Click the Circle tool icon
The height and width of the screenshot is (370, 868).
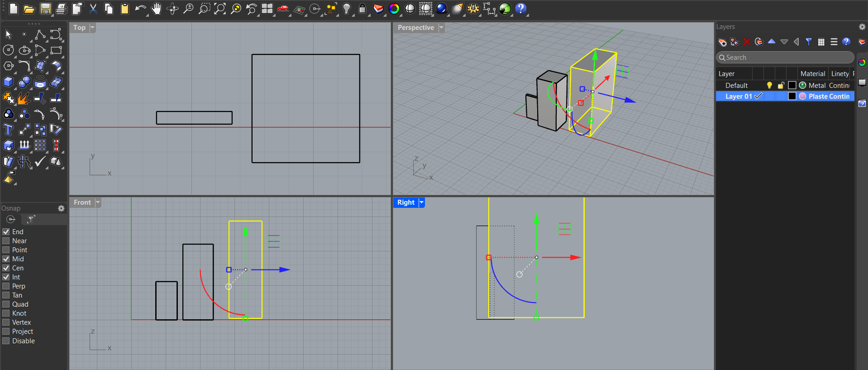[x=8, y=50]
